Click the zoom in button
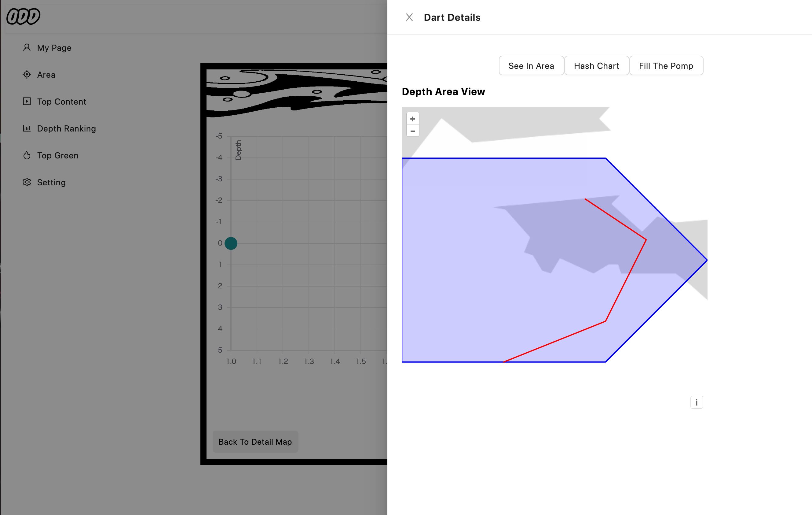 [412, 118]
